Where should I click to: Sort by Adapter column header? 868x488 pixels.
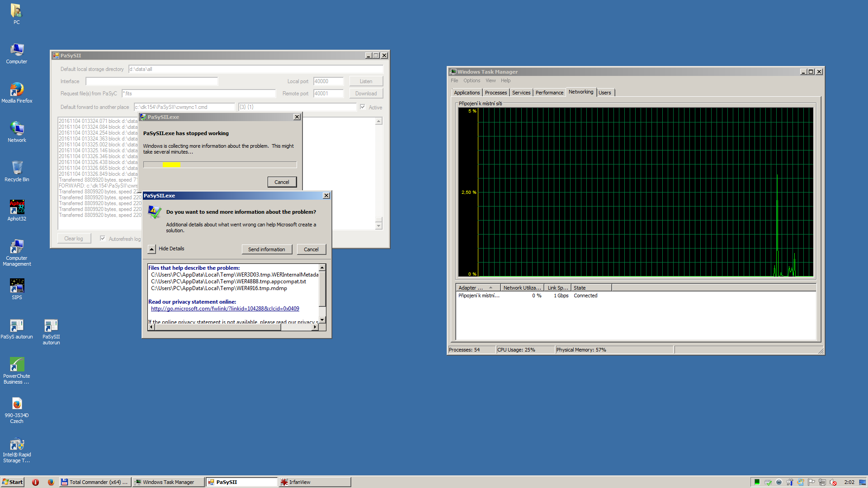click(x=478, y=288)
